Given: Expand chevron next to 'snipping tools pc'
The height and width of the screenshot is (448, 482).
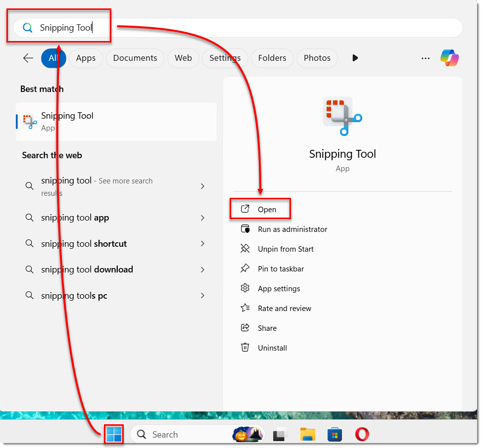Looking at the screenshot, I should pos(202,295).
